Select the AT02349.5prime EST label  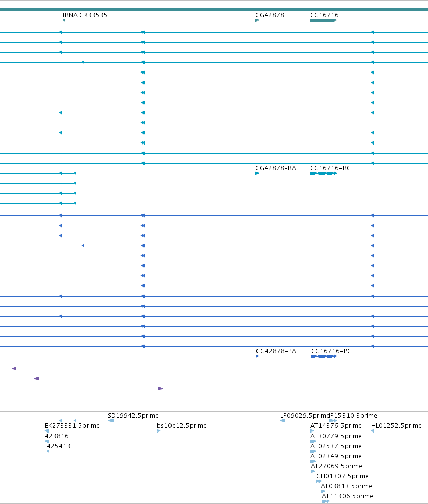click(336, 456)
